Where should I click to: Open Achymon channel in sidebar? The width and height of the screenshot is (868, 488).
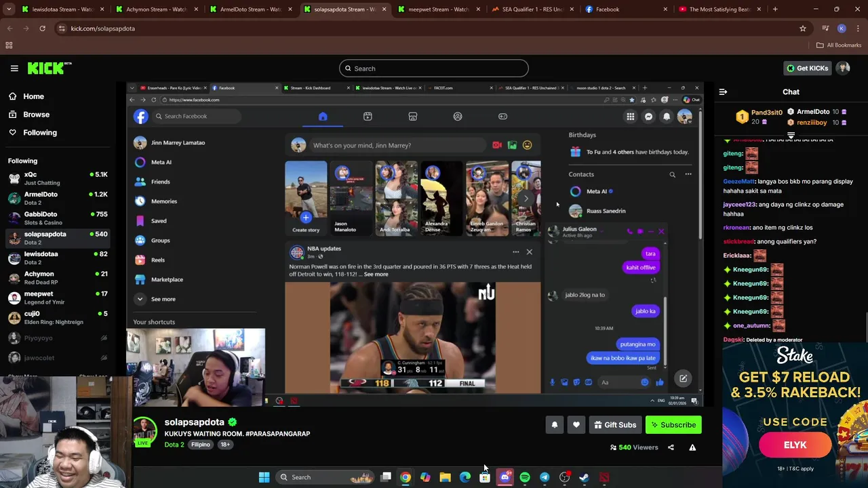58,278
